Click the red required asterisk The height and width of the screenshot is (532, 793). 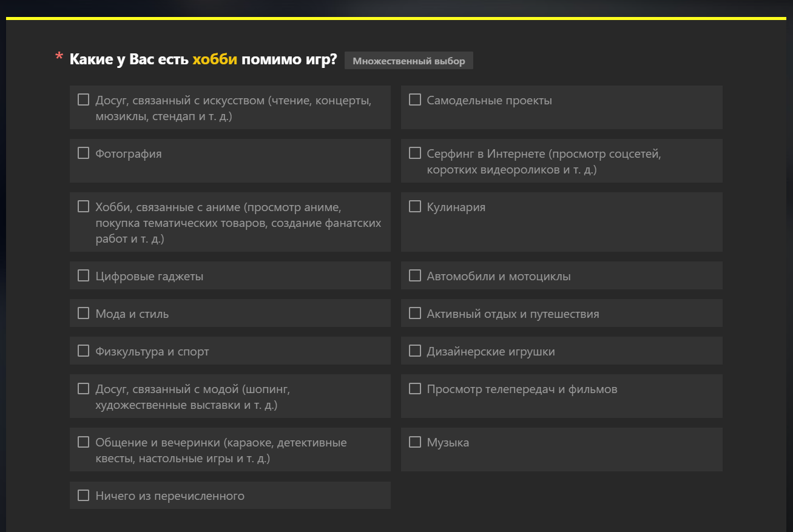click(x=59, y=58)
